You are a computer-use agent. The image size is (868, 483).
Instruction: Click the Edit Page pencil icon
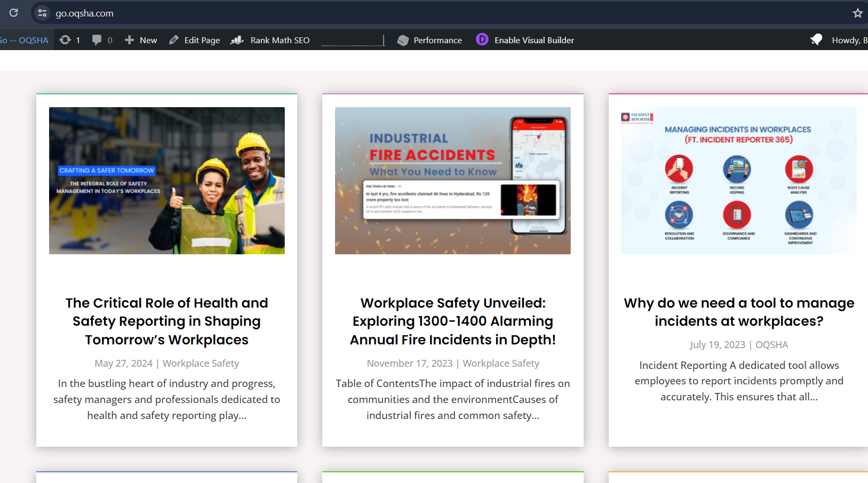(174, 40)
